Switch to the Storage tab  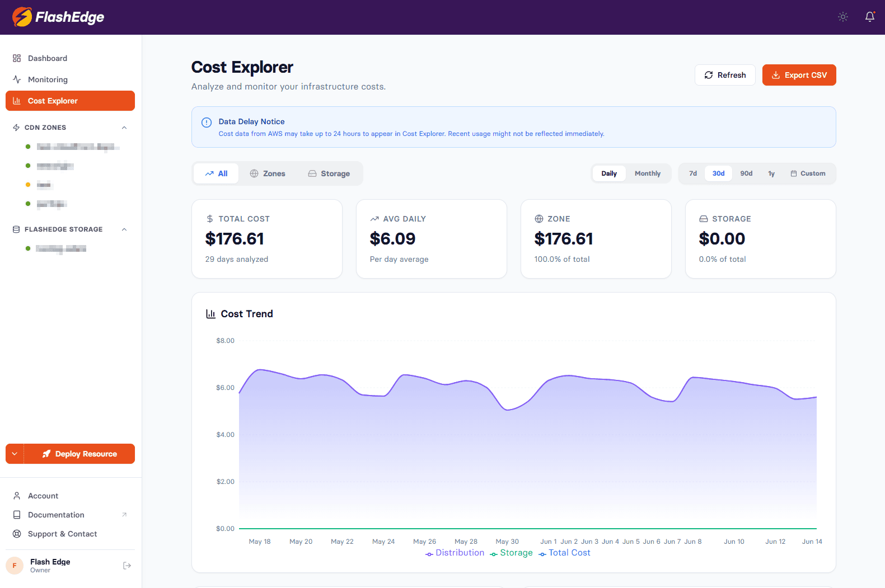329,173
